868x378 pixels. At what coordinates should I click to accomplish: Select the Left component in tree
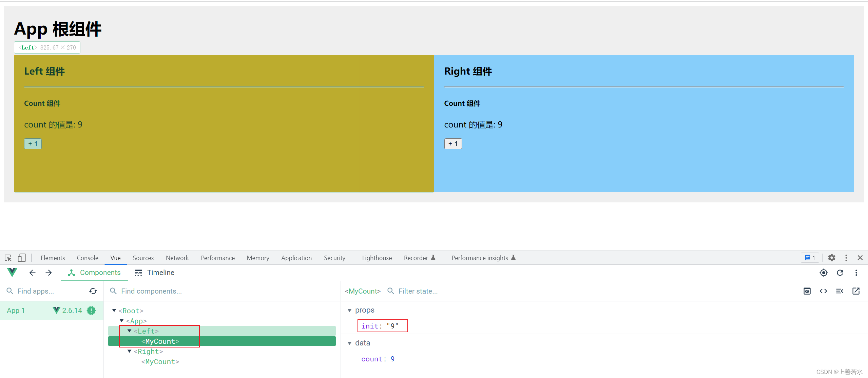tap(222, 331)
